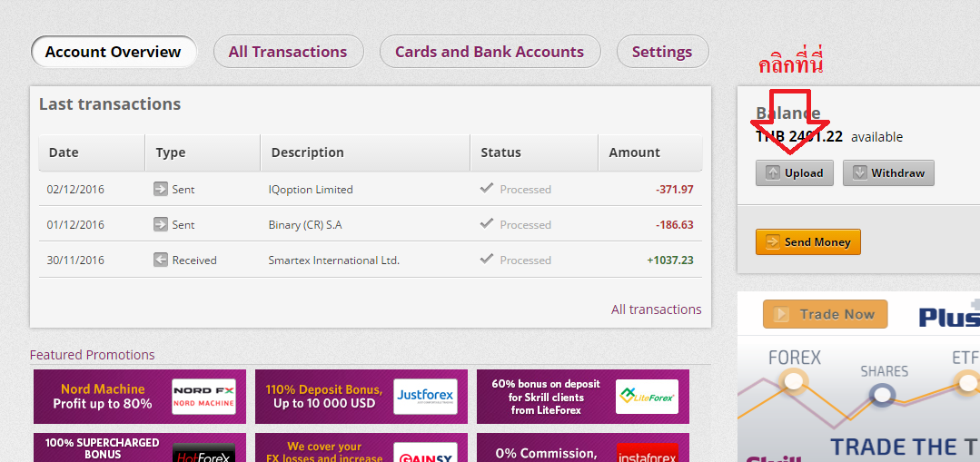Click the Sent arrow icon for Binary transaction
980x462 pixels.
point(161,224)
